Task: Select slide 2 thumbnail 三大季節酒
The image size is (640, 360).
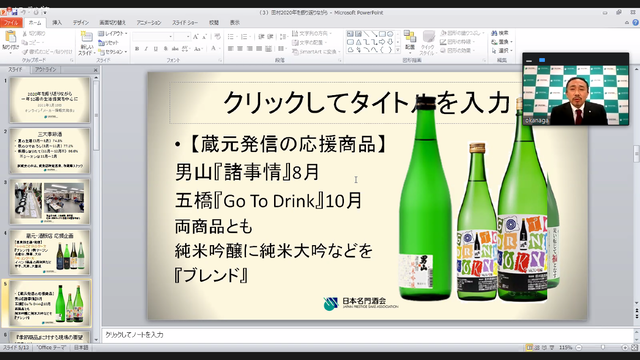Action: (50, 151)
